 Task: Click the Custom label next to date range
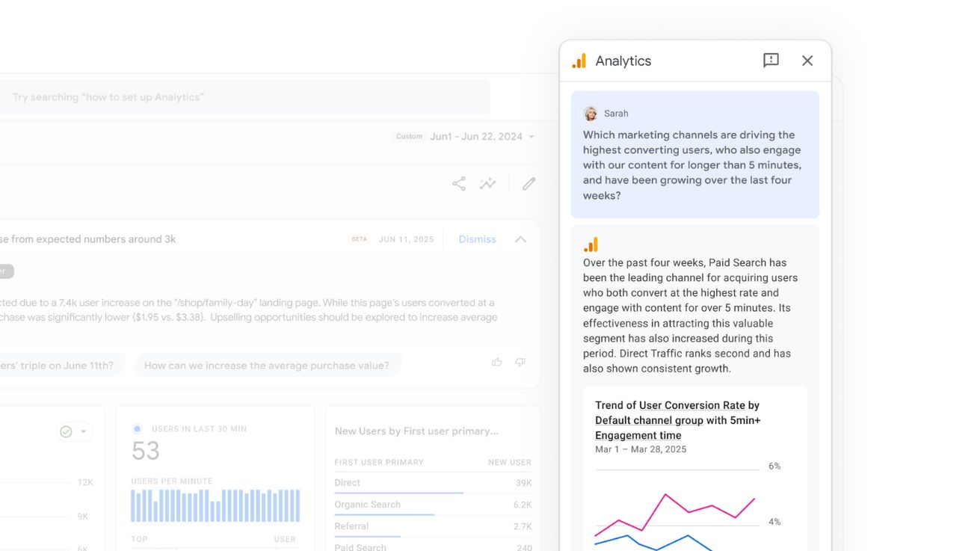pos(409,137)
